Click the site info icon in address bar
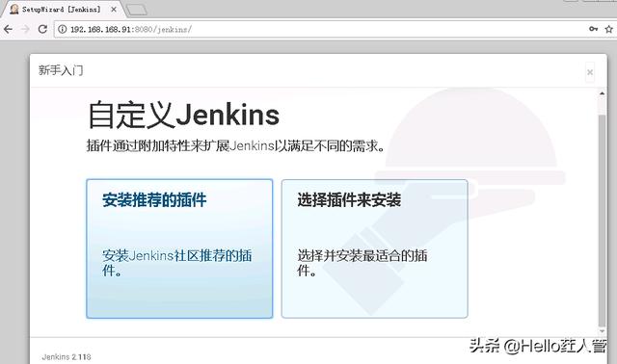Screen dimensions: 617x364 [62, 29]
